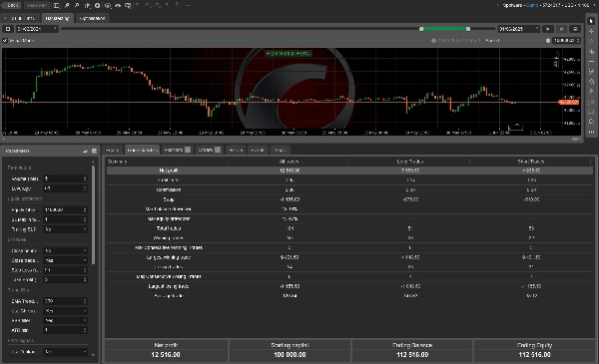
Task: Open the backtest start date dropdown
Action: tap(37, 29)
